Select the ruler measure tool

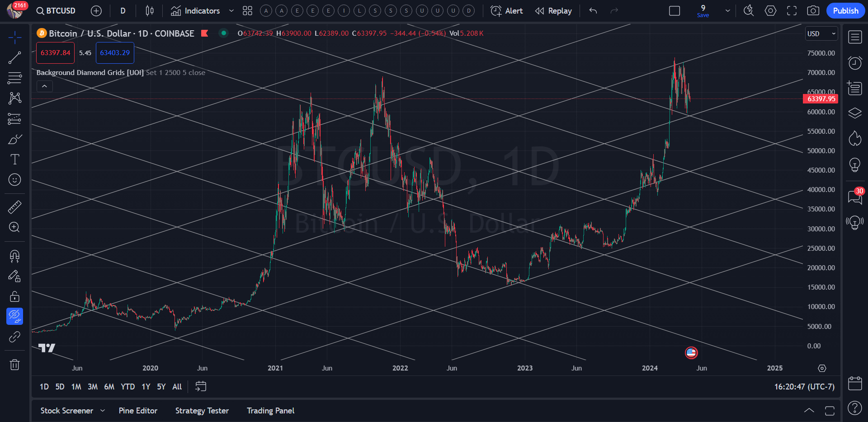[14, 207]
